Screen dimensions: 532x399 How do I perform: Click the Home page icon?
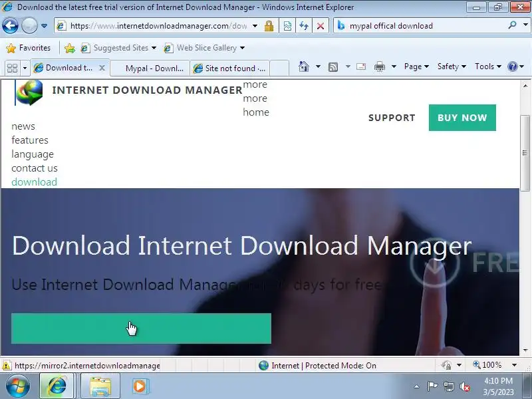click(x=304, y=66)
